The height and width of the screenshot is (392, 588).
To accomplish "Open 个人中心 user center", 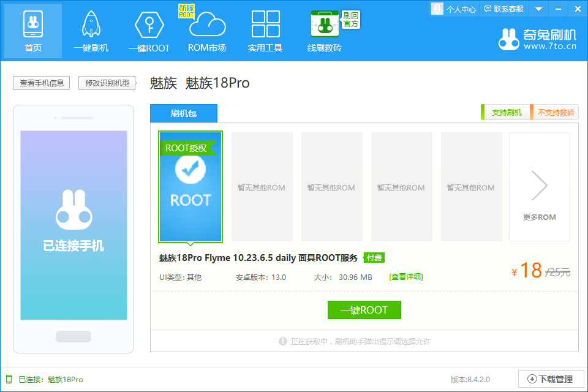I will point(454,9).
